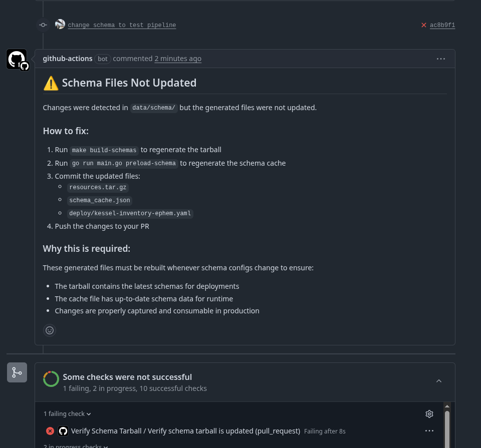Open the commit hash ac8b9f1 link
481x448 pixels.
[x=442, y=25]
